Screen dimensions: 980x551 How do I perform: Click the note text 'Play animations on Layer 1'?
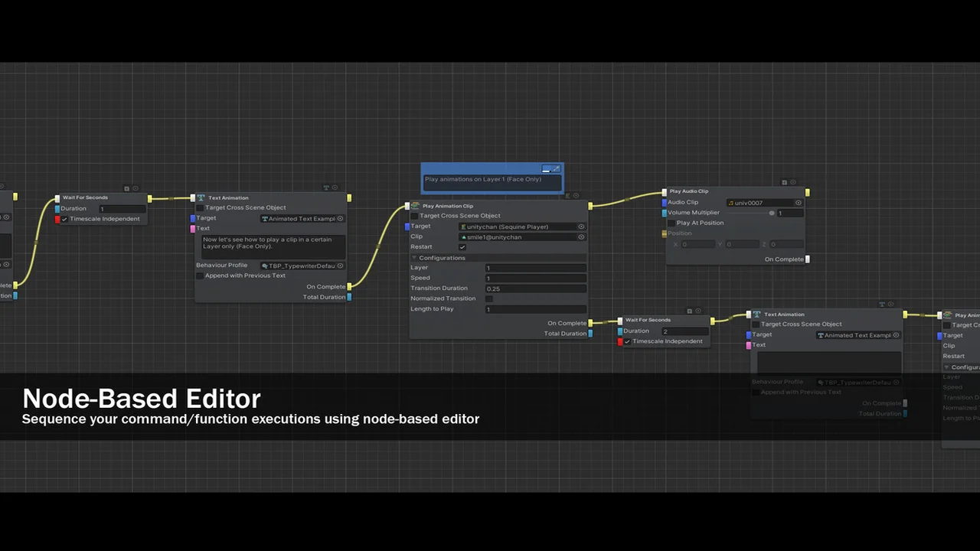pyautogui.click(x=482, y=180)
